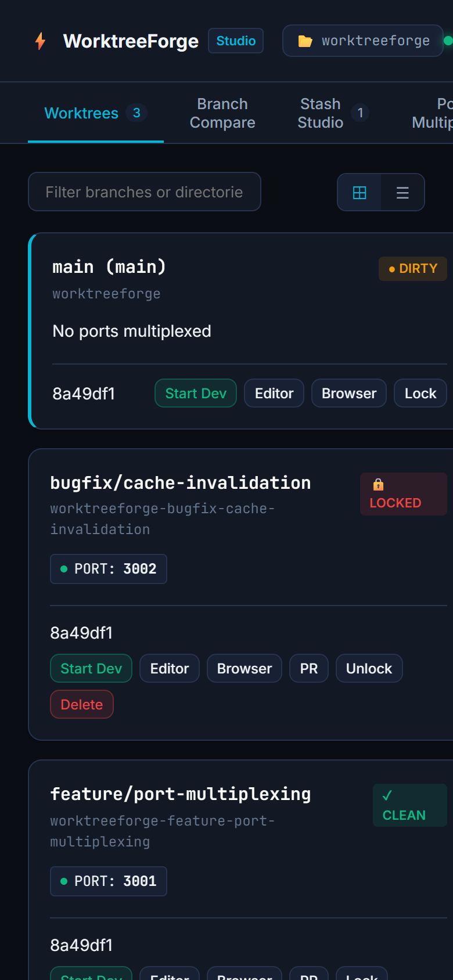Click the DIRTY status badge on main
Viewport: 453px width, 980px height.
(413, 269)
